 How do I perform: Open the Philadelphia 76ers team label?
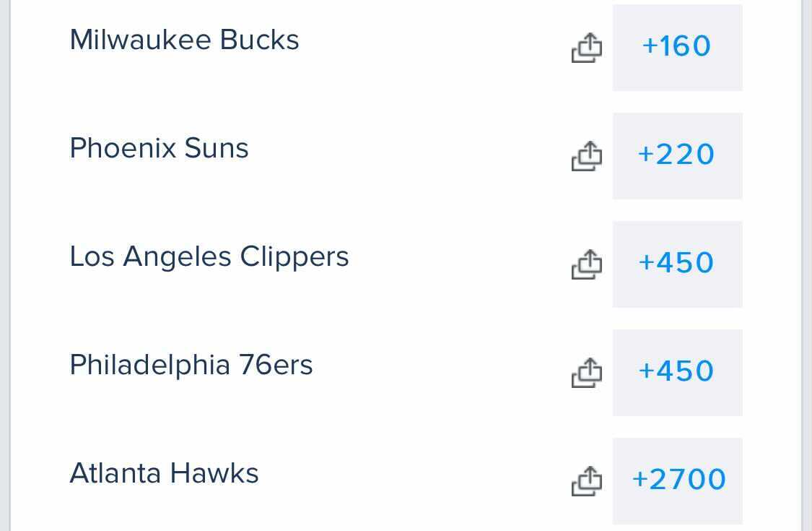tap(191, 365)
